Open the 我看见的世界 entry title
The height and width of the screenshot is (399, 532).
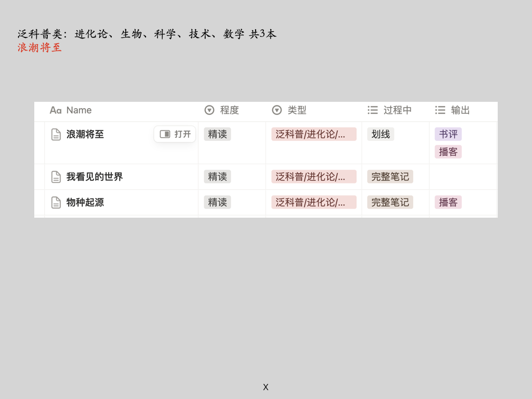point(95,177)
